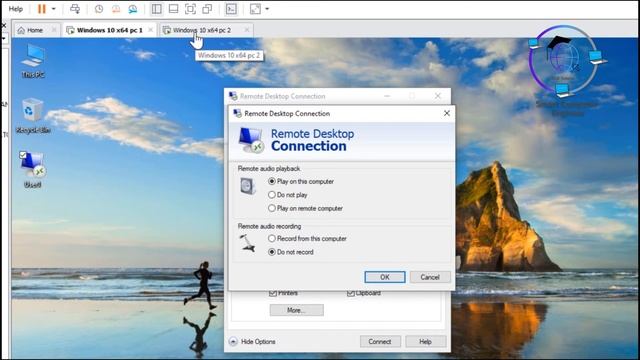Open the power options dropdown arrow beside pause
Screen dimensions: 640x360
coord(53,9)
